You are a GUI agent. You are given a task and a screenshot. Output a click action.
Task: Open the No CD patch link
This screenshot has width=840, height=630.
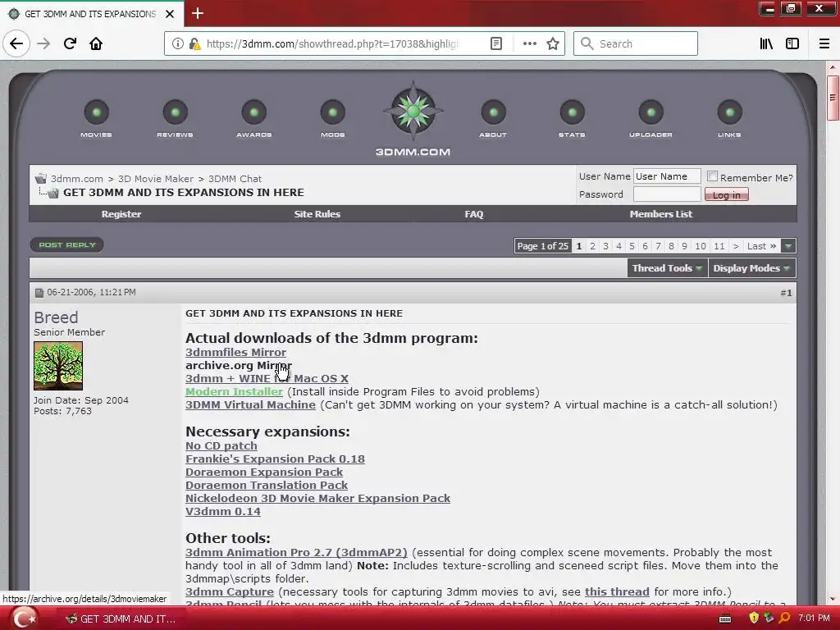221,445
